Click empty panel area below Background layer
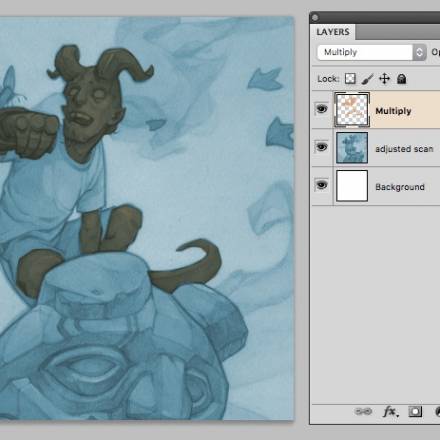This screenshot has height=440, width=440. (376, 303)
